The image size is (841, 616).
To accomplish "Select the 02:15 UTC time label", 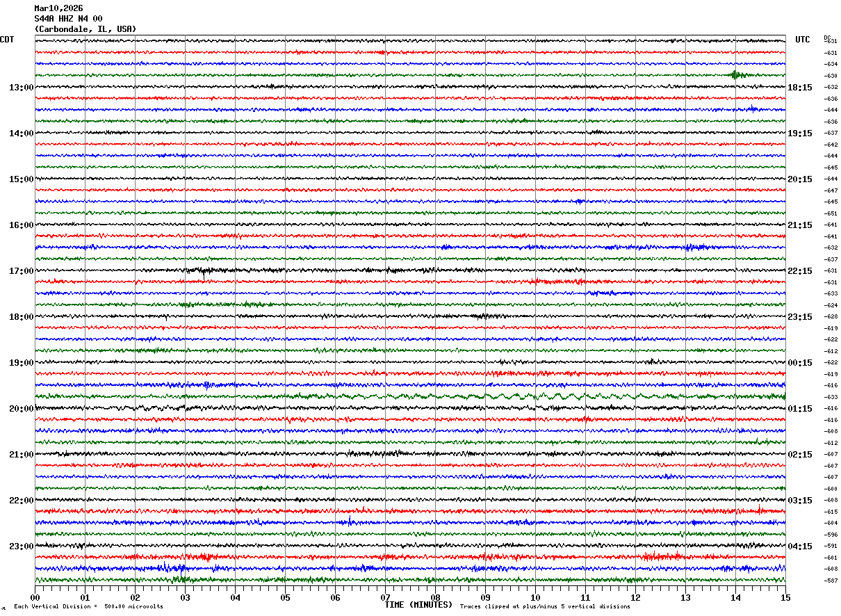I will 800,455.
